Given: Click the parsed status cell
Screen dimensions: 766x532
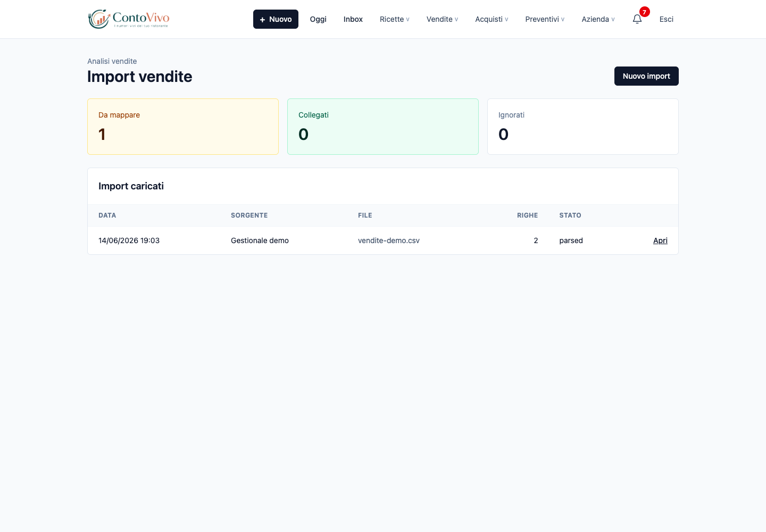Looking at the screenshot, I should (571, 240).
